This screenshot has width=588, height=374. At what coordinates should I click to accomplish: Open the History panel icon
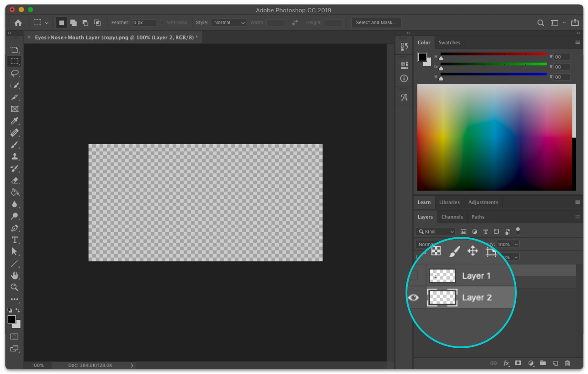[x=404, y=47]
